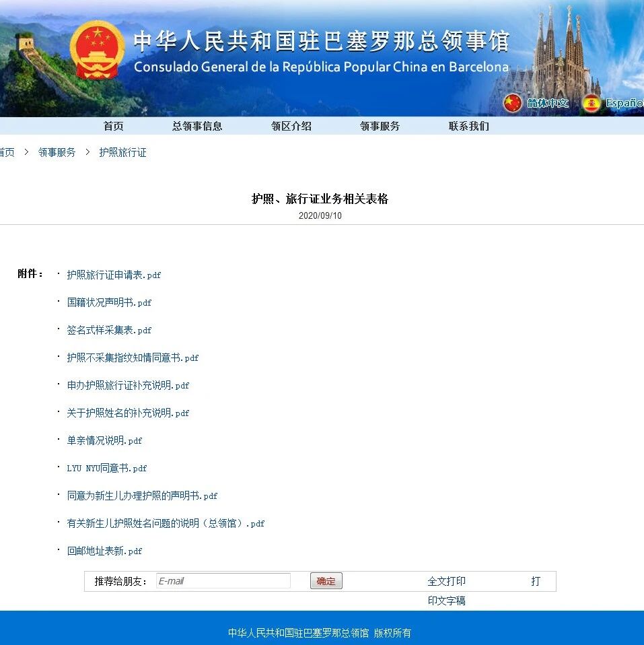Screen dimensions: 644x645
Task: Click the consulate national emblem logo
Action: click(x=97, y=50)
